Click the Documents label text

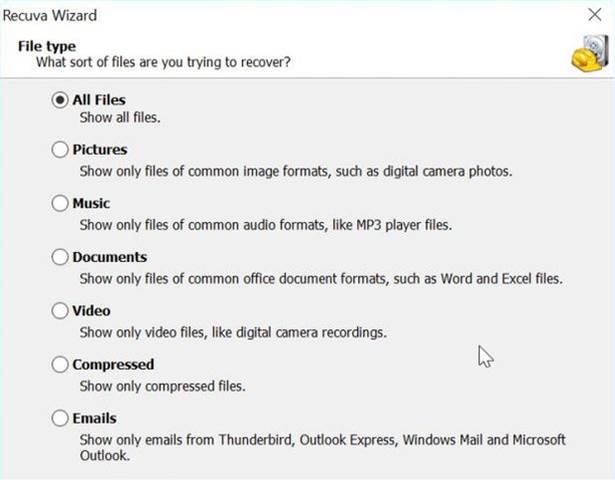click(x=110, y=258)
